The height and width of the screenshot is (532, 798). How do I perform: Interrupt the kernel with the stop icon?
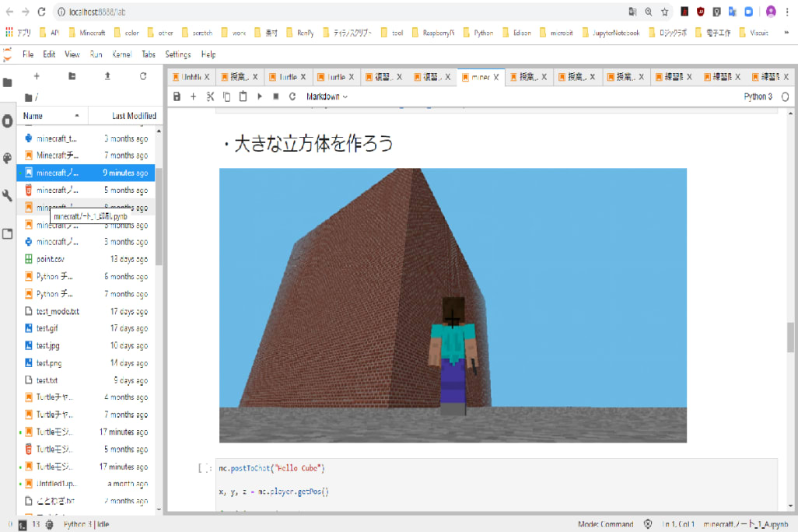[x=275, y=96]
